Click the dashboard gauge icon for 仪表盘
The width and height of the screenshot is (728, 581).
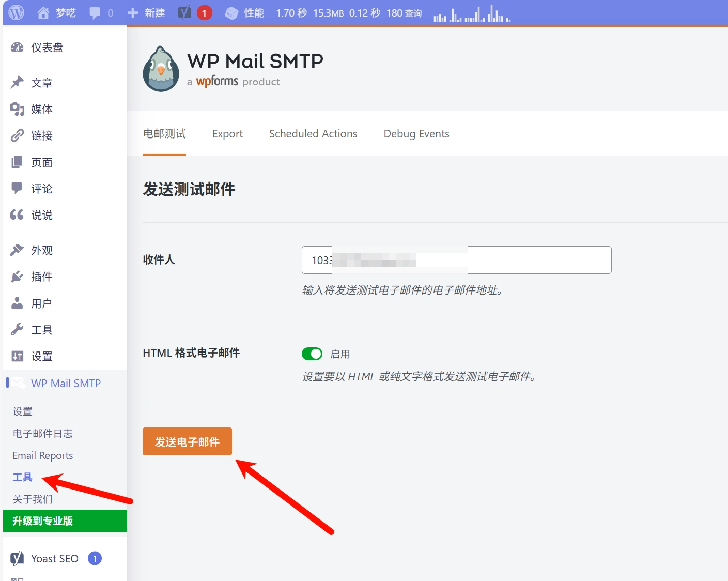[17, 48]
